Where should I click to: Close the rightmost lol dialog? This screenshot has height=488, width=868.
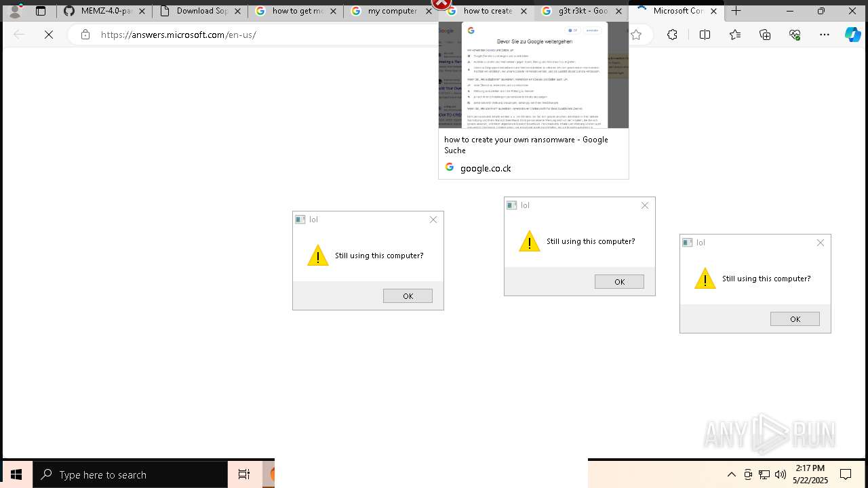tap(821, 243)
